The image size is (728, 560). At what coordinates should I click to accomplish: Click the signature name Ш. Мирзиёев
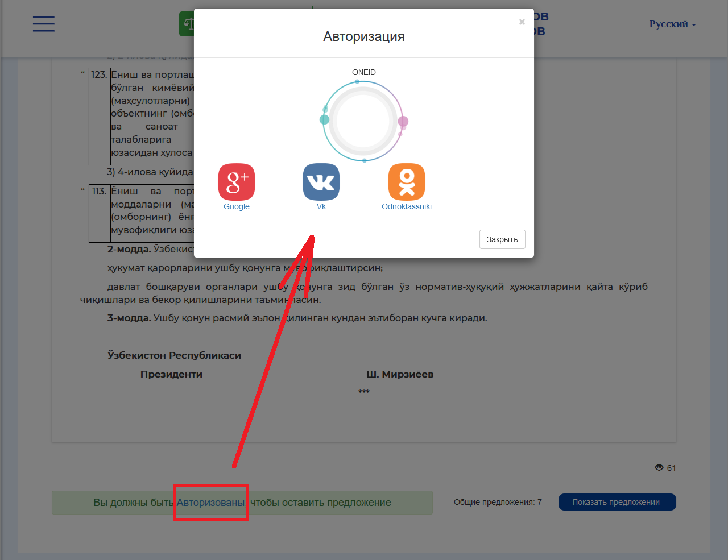400,374
